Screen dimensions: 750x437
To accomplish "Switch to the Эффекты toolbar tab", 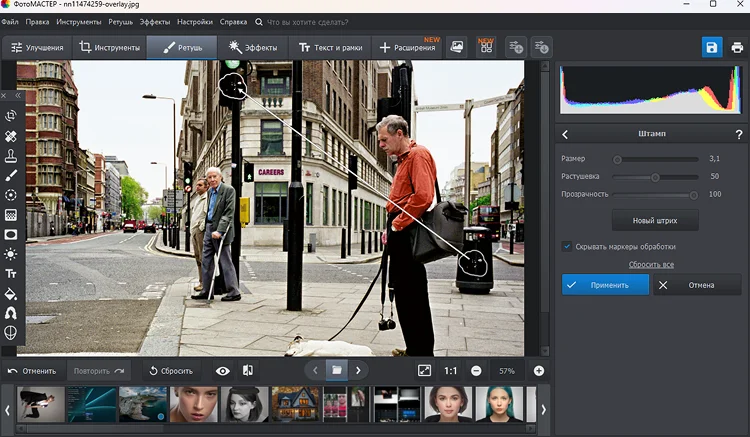I will point(253,47).
